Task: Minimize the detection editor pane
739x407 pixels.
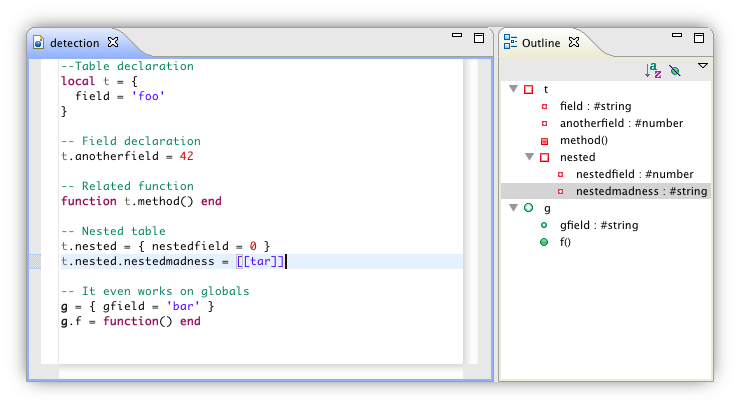Action: pyautogui.click(x=457, y=35)
